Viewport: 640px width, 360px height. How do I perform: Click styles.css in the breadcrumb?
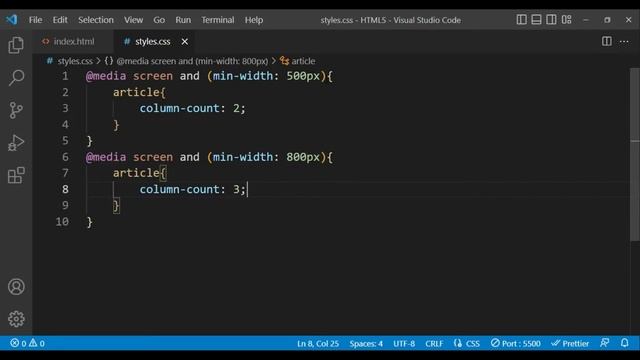click(75, 61)
